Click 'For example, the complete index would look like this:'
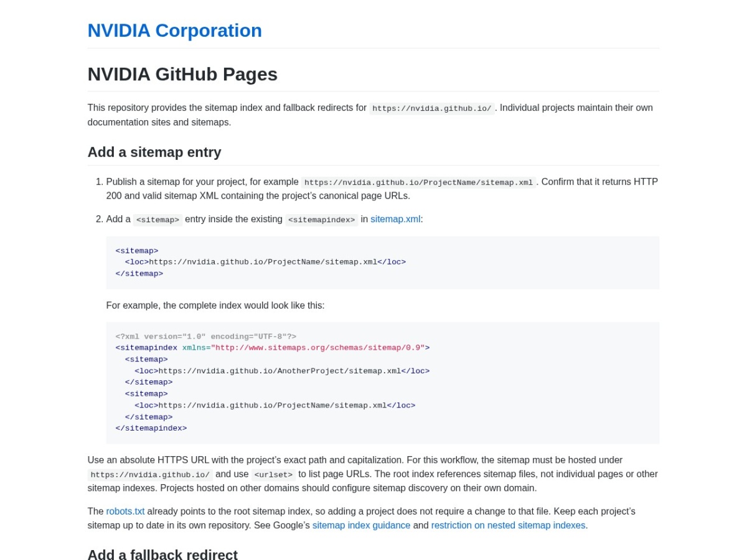This screenshot has width=747, height=560. [x=215, y=306]
